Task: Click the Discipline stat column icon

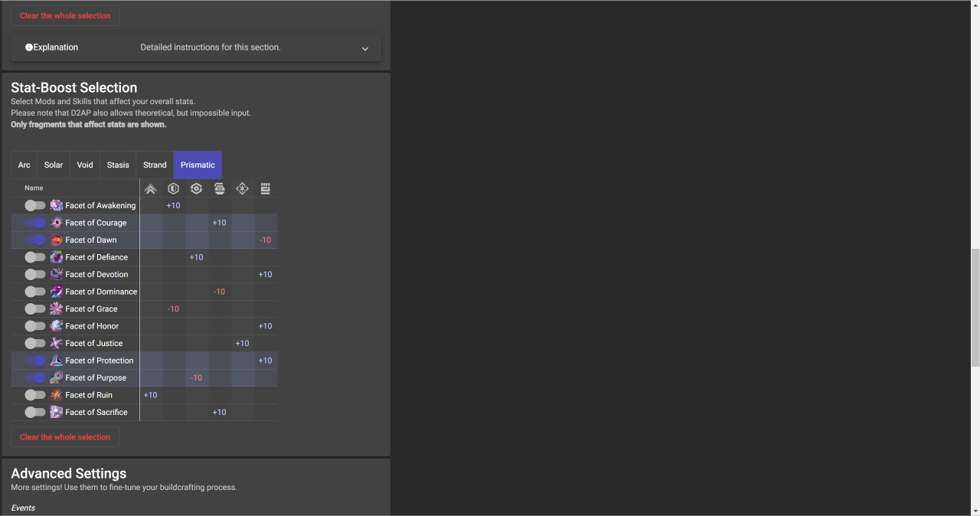Action: pos(220,188)
